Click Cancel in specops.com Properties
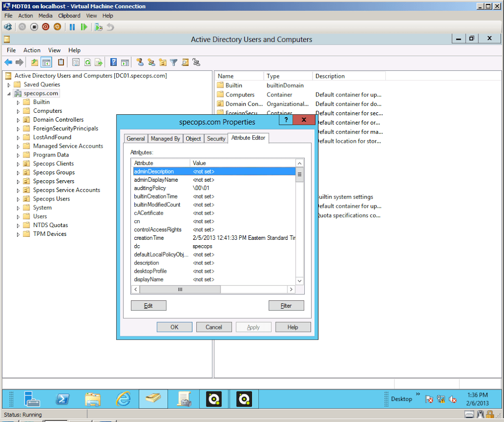 tap(214, 327)
